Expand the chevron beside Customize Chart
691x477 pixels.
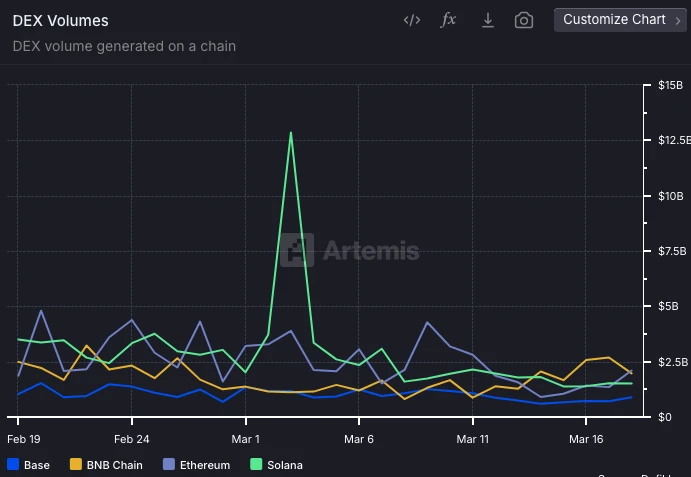(677, 20)
